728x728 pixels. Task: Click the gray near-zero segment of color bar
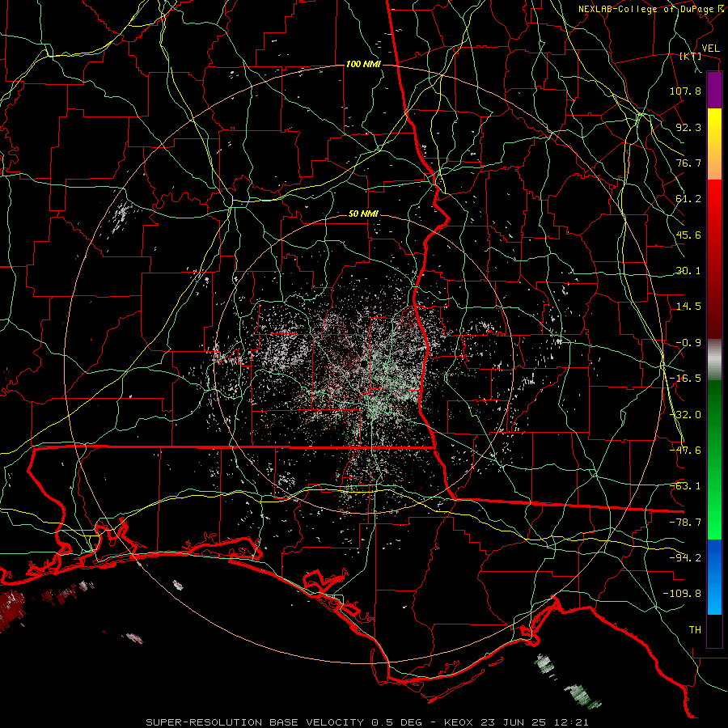[714, 360]
